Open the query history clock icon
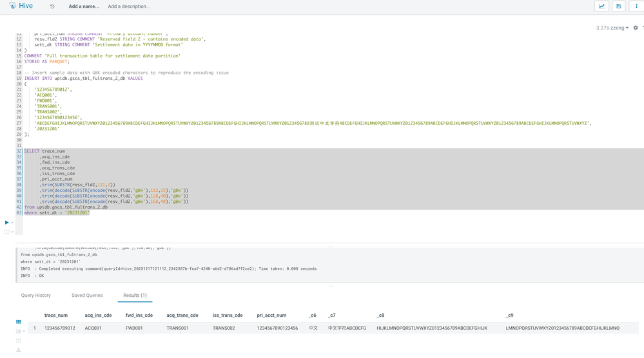This screenshot has width=644, height=358. click(52, 6)
